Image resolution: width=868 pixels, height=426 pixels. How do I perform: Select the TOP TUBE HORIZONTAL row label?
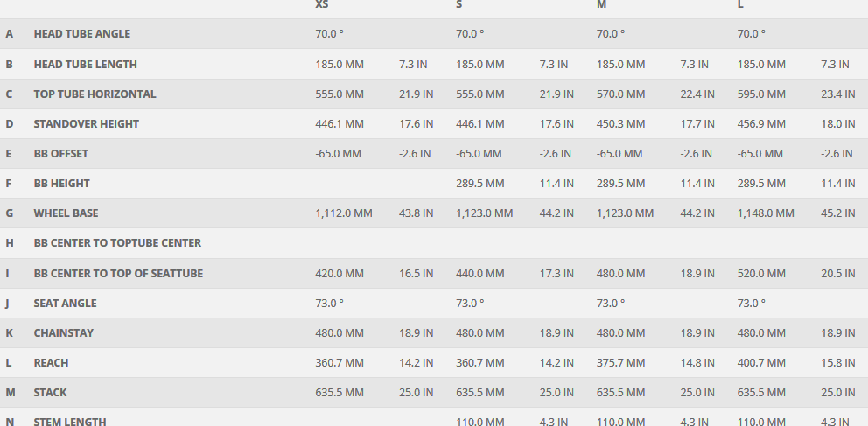(94, 94)
